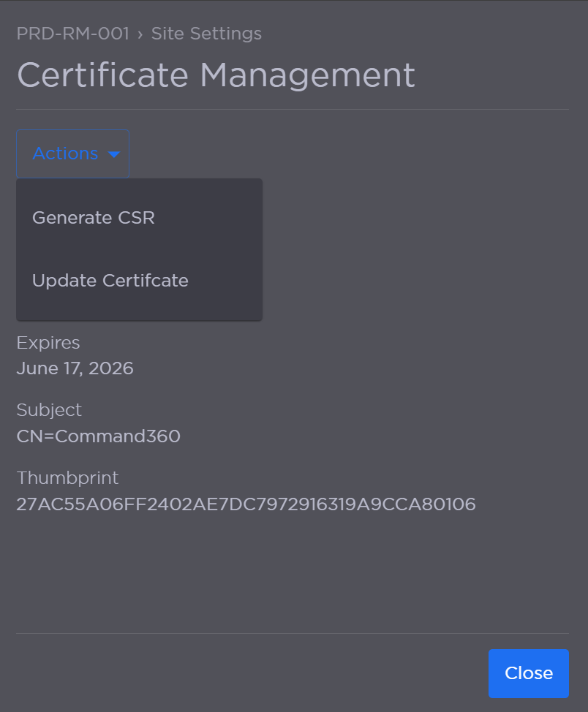Click the breadcrumb separator chevron
Viewport: 588px width, 712px height.
139,34
